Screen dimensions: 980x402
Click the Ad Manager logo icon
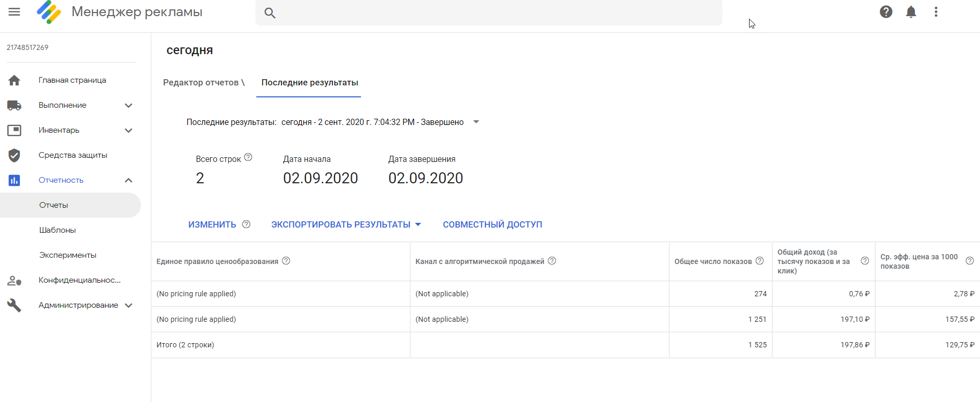point(49,12)
